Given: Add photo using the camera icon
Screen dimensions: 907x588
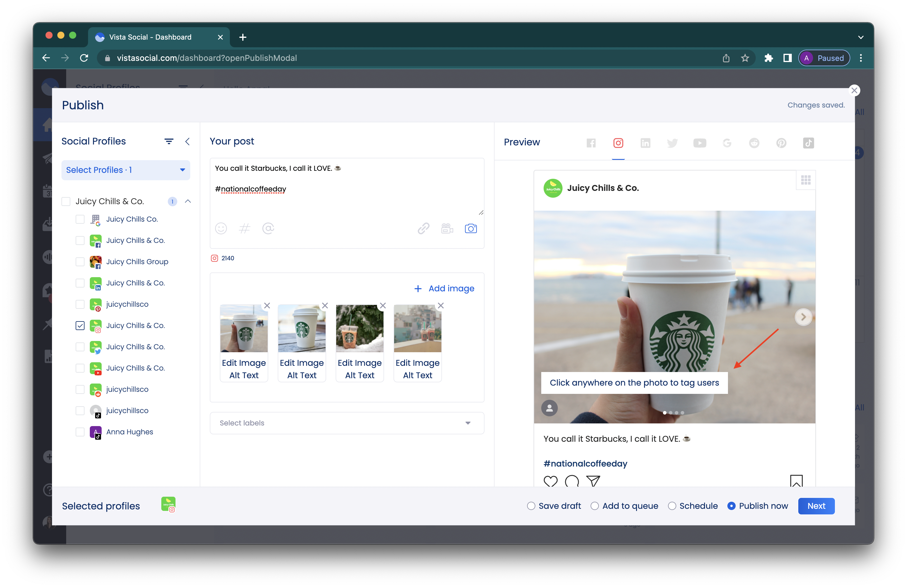Looking at the screenshot, I should 471,229.
